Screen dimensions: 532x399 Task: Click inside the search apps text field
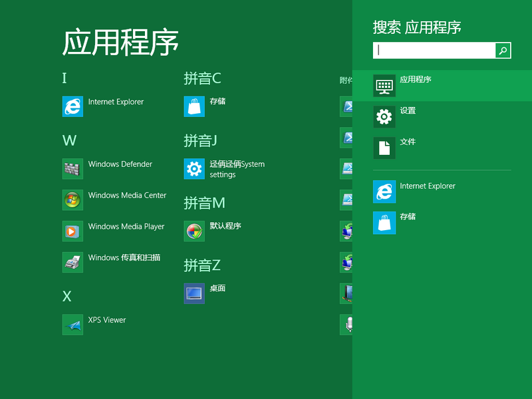[x=434, y=51]
